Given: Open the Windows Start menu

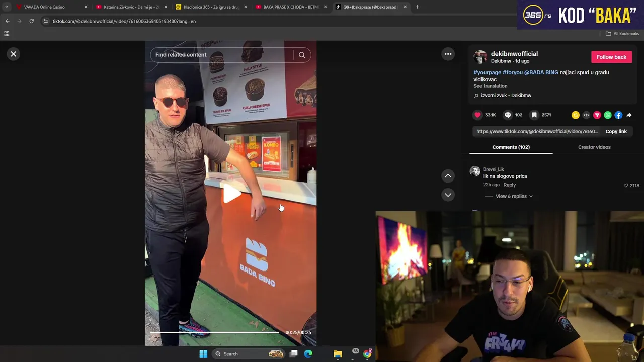Looking at the screenshot, I should (x=203, y=354).
